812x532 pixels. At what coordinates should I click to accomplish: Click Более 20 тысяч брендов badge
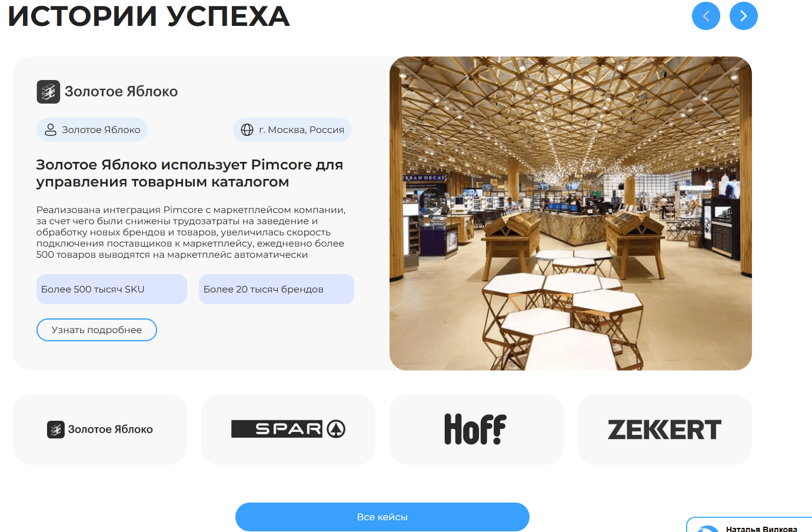(277, 289)
